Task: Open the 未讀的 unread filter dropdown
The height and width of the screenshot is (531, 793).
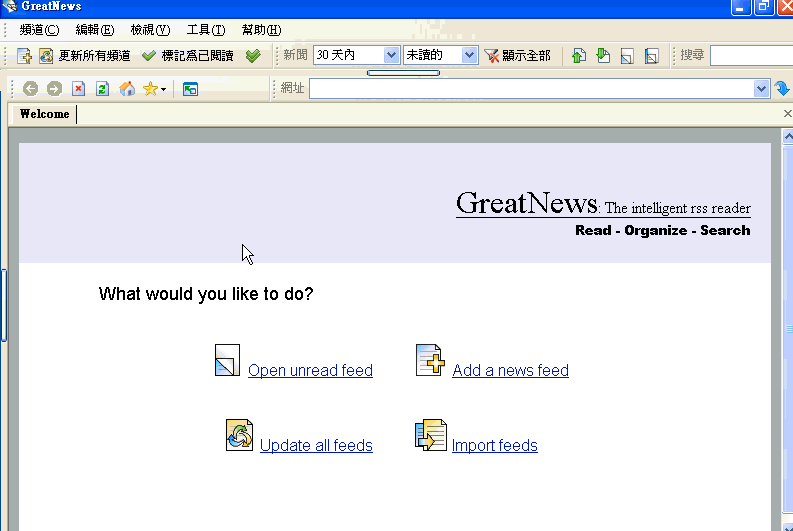Action: tap(469, 55)
